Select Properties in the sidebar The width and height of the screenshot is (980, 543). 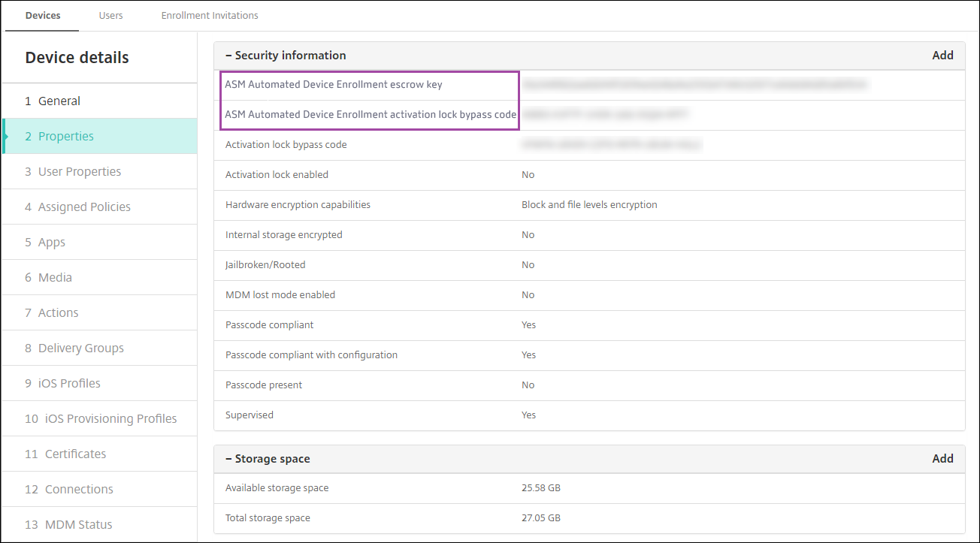[x=66, y=136]
